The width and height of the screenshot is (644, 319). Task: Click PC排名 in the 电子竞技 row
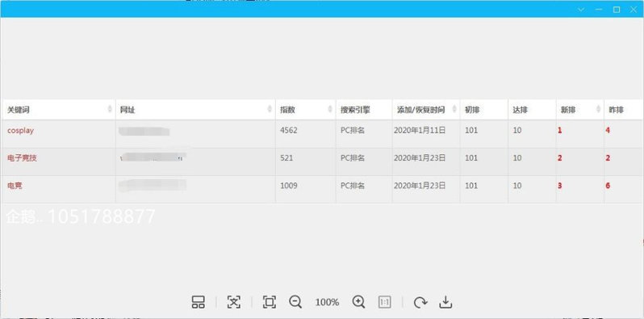coord(353,157)
